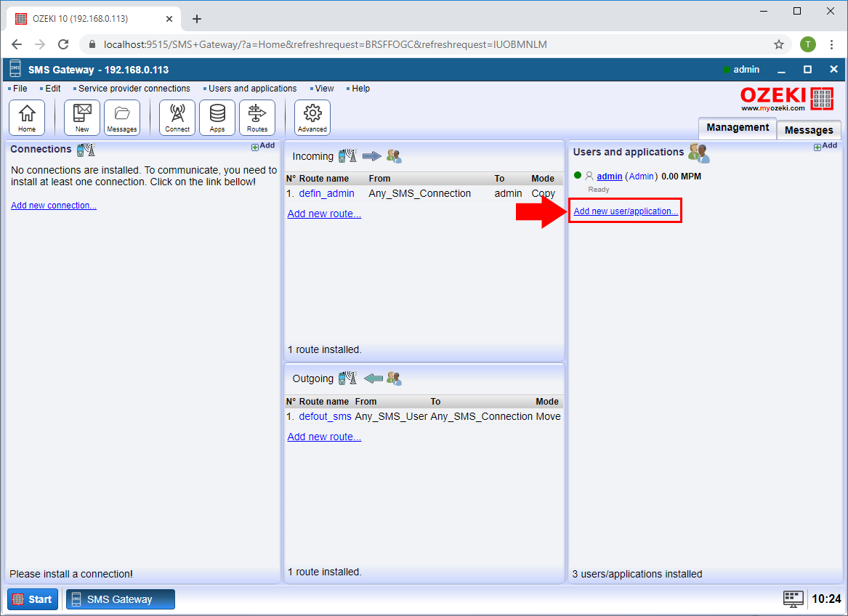Click the Please install a connection status
The width and height of the screenshot is (848, 616).
70,574
